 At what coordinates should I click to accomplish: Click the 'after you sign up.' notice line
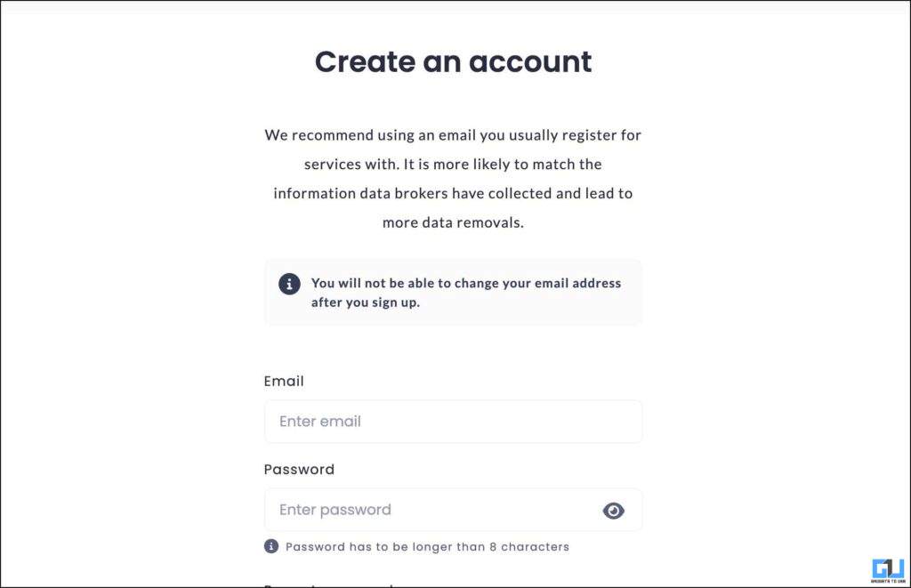[x=366, y=302]
